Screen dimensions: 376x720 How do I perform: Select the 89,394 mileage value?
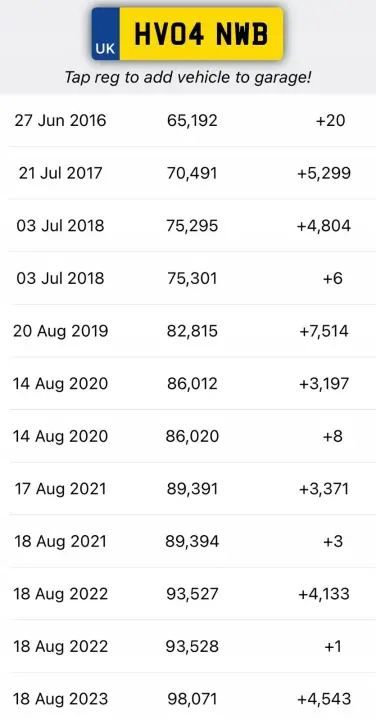point(192,541)
